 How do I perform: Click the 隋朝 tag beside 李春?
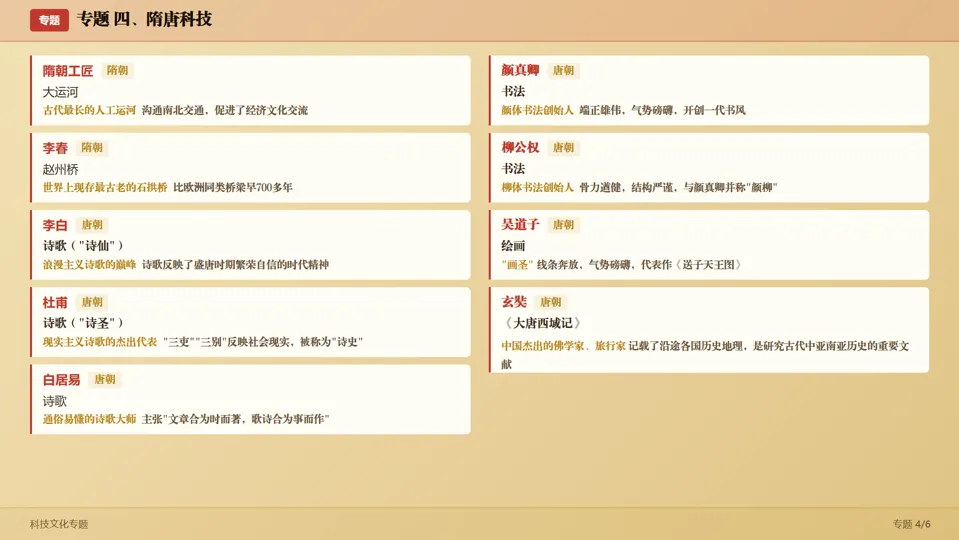pyautogui.click(x=92, y=147)
